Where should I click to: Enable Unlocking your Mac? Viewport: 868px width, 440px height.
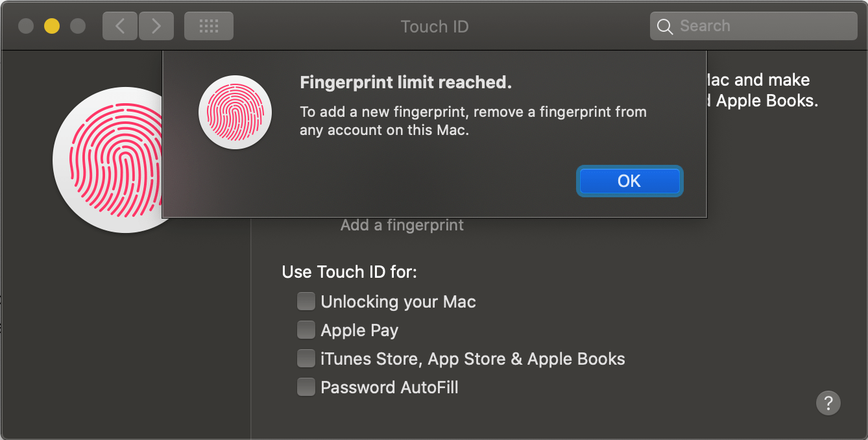tap(306, 300)
